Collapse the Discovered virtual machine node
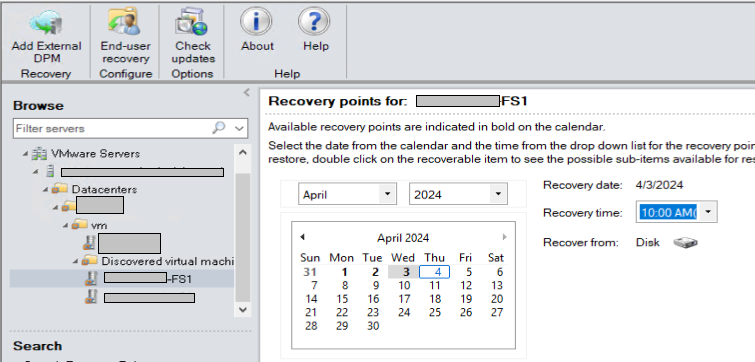 tap(76, 261)
